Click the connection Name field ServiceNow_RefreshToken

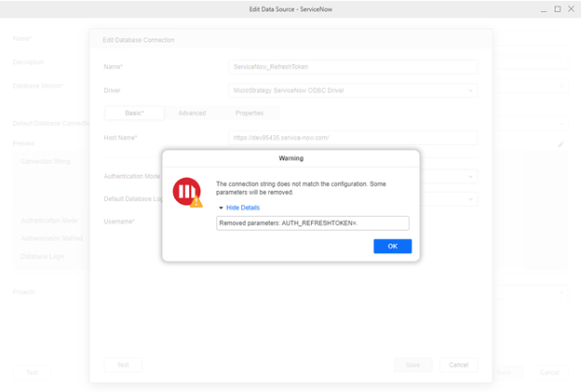click(x=353, y=67)
